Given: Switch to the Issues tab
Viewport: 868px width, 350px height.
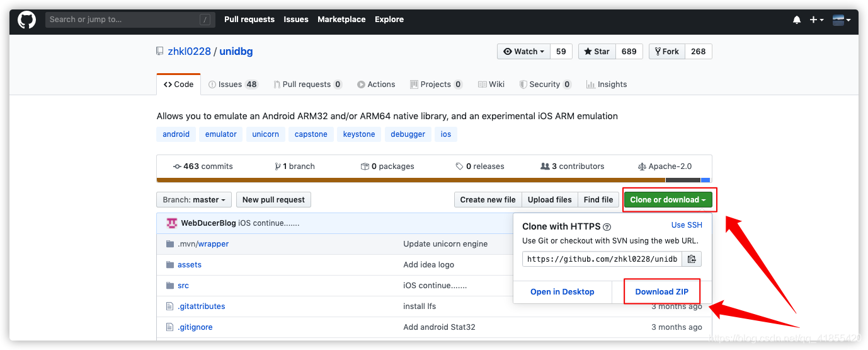Looking at the screenshot, I should pyautogui.click(x=232, y=85).
